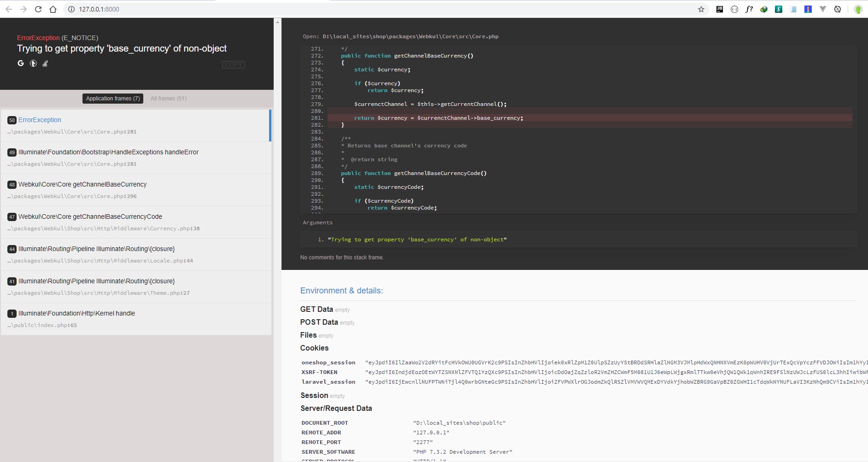Click line 289 getChannelBaseCurrencyCode declaration
Screen dimensions: 868x462
pos(414,173)
